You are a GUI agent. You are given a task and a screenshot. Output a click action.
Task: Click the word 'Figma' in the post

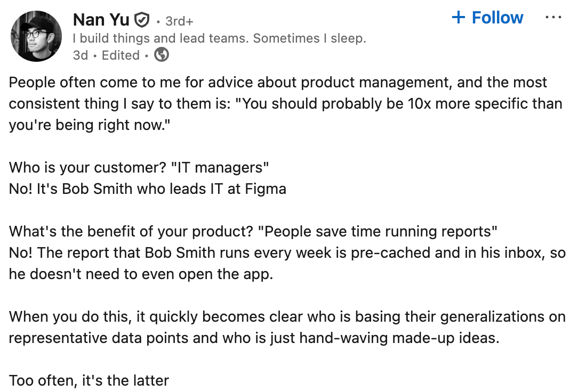click(x=266, y=189)
